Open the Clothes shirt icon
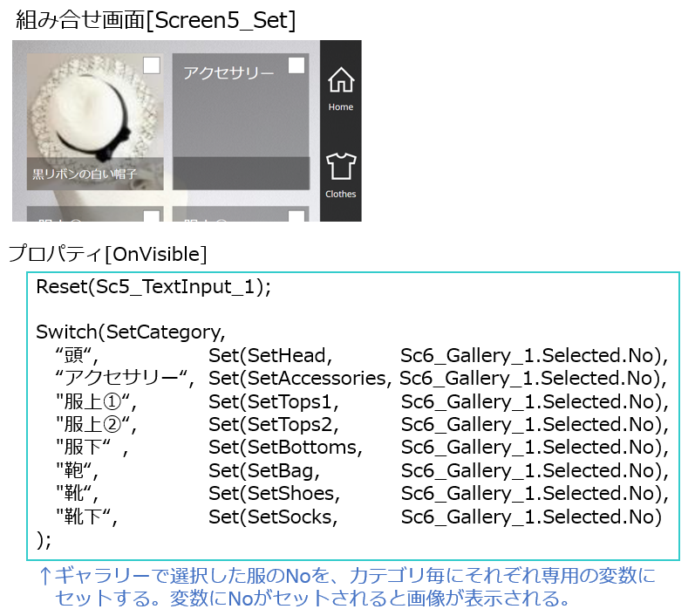The image size is (695, 616). [340, 167]
